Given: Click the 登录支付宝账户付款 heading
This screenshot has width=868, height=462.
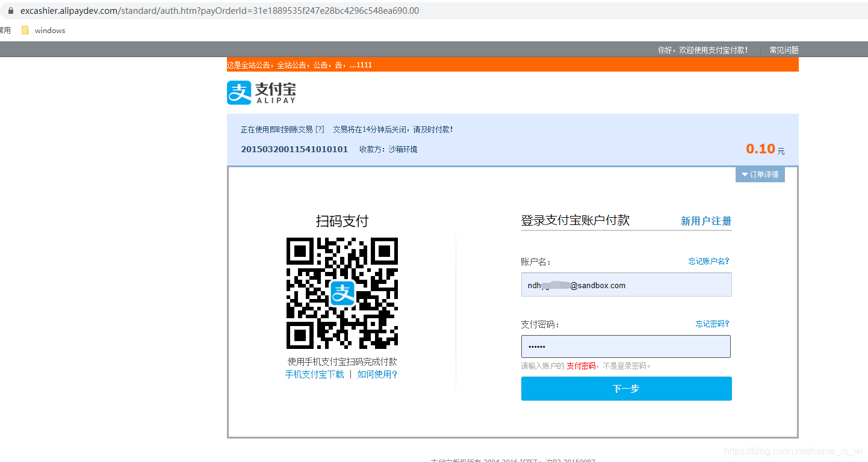Looking at the screenshot, I should (x=575, y=220).
